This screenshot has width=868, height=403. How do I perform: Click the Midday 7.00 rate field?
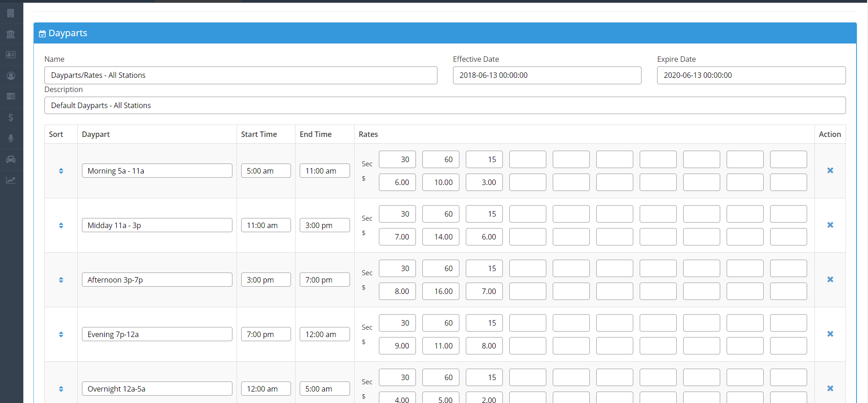coord(397,237)
